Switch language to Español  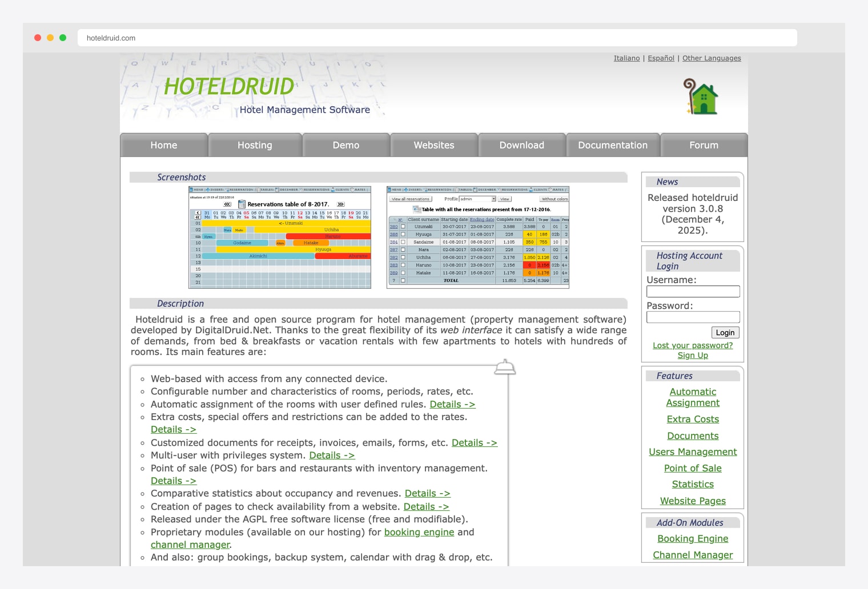click(661, 58)
